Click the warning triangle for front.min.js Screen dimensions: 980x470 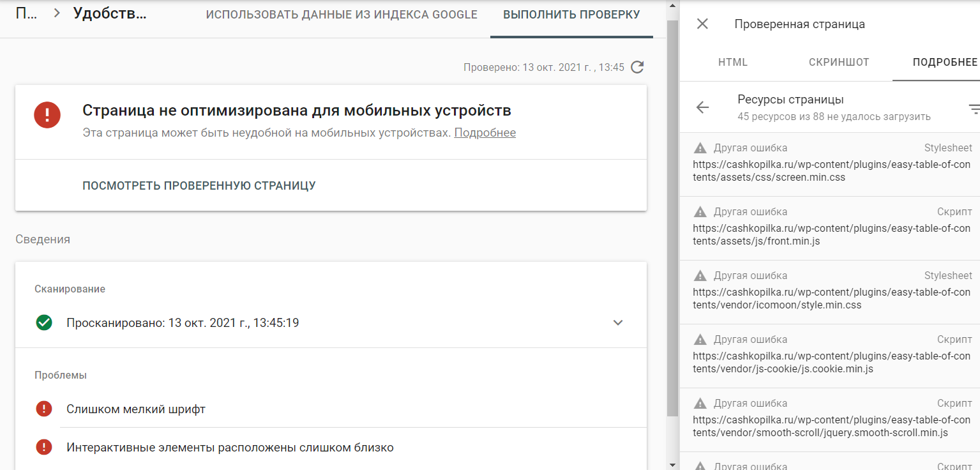coord(700,212)
